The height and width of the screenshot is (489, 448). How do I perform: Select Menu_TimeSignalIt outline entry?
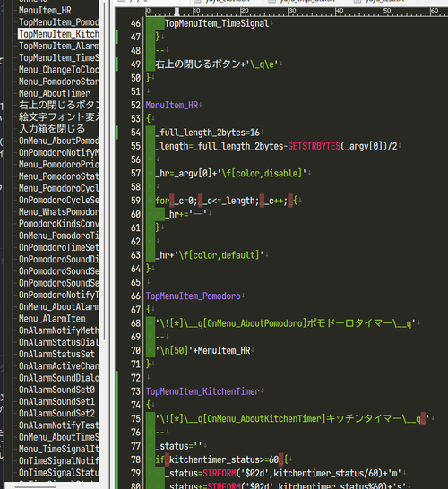coord(58,449)
